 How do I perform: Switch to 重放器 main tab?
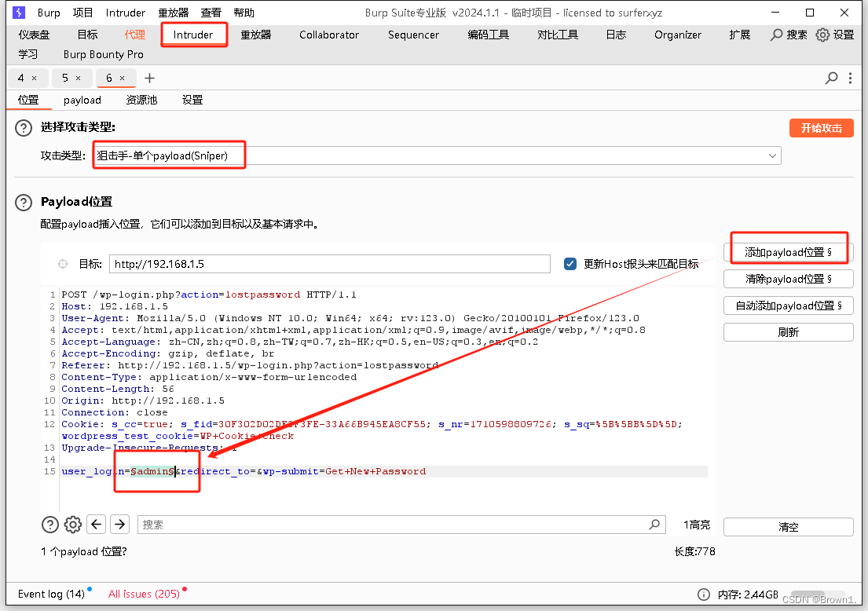point(256,35)
